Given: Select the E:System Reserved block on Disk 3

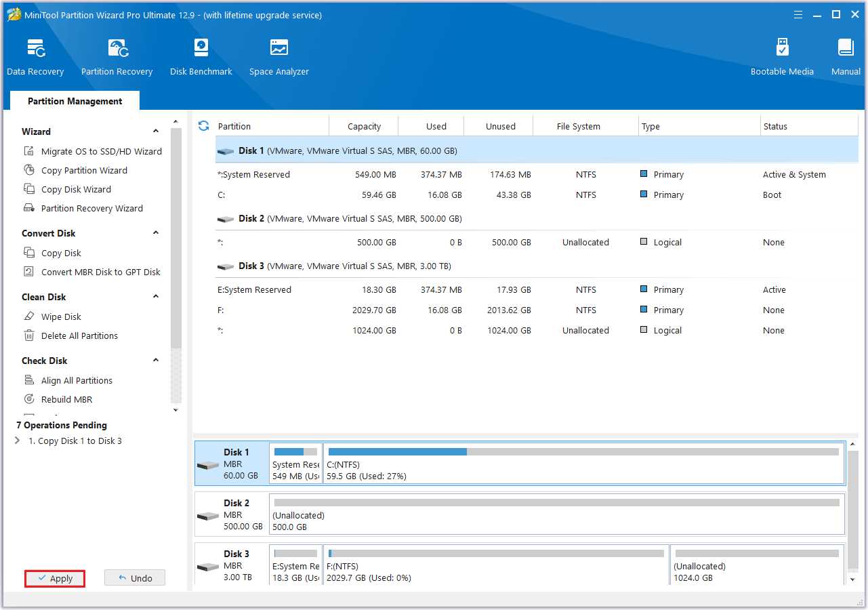Looking at the screenshot, I should [295, 565].
